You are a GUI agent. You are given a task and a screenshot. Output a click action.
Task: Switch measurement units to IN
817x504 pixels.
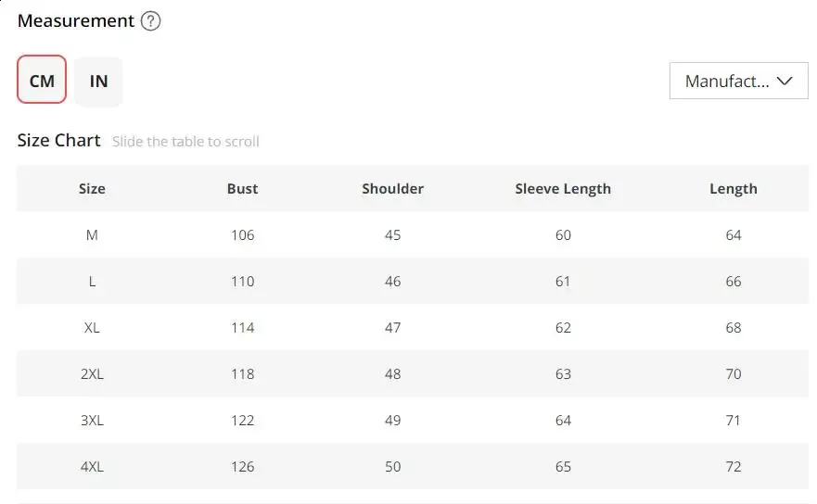click(x=98, y=81)
